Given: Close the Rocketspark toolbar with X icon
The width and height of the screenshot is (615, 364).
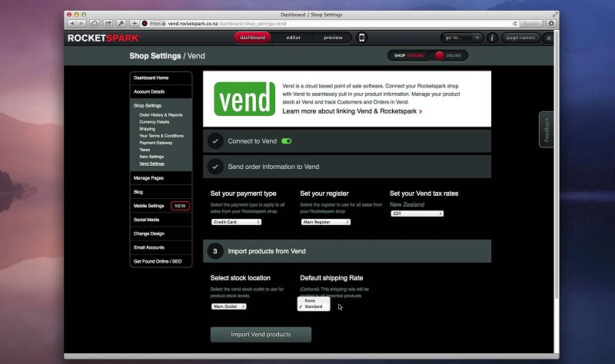Looking at the screenshot, I should point(549,38).
